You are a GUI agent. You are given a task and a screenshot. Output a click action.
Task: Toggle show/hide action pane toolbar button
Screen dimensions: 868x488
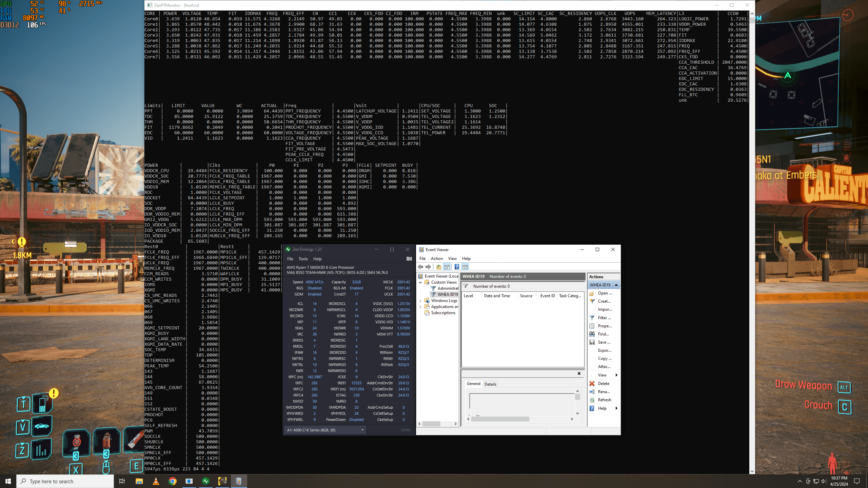465,267
